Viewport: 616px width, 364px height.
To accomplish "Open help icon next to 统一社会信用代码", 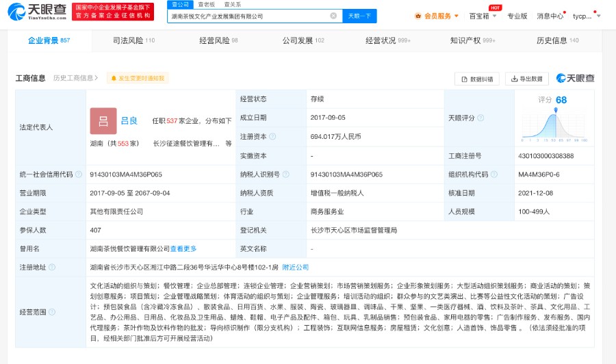I will pos(79,174).
